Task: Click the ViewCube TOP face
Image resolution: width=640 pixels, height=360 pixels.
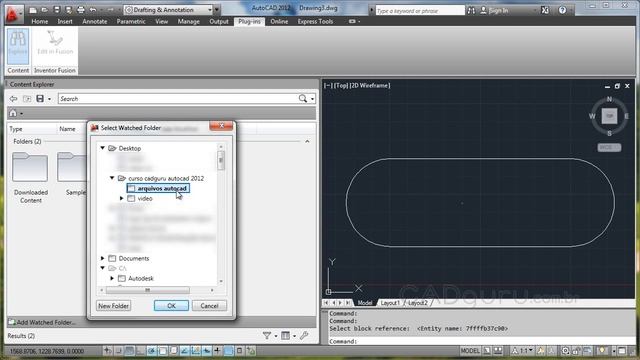Action: pyautogui.click(x=609, y=116)
